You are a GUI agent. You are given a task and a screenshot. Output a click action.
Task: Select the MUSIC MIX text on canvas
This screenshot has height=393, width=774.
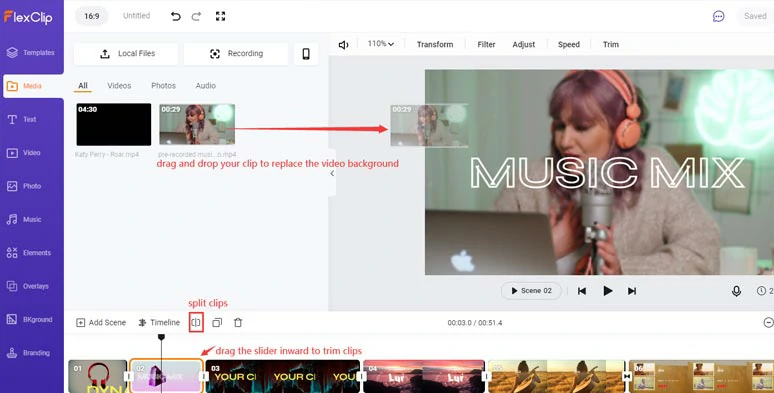pyautogui.click(x=607, y=173)
